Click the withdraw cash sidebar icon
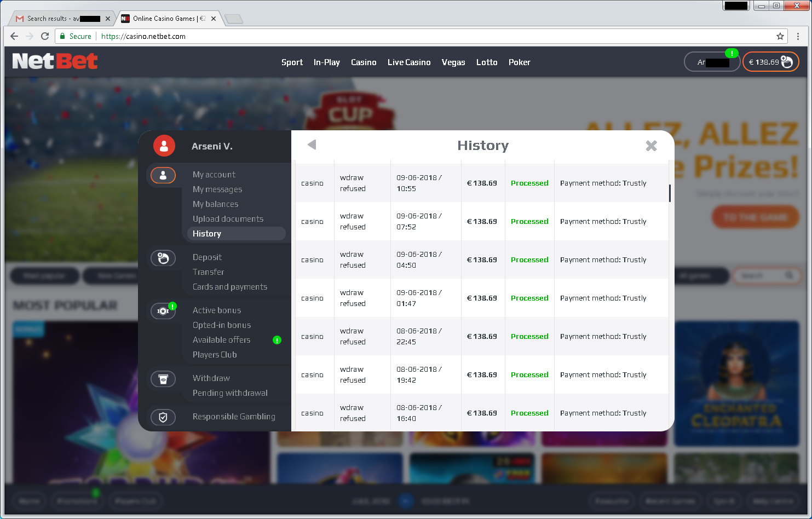Image resolution: width=812 pixels, height=519 pixels. [163, 379]
